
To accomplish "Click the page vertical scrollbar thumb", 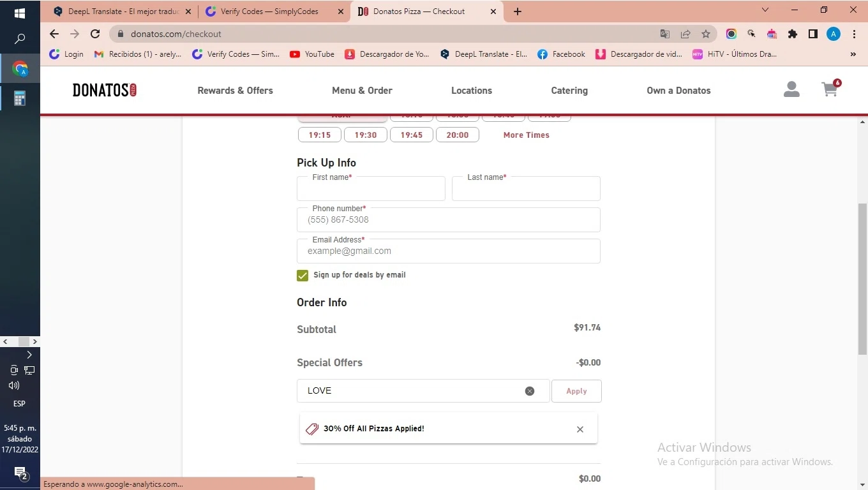I will coord(863,279).
